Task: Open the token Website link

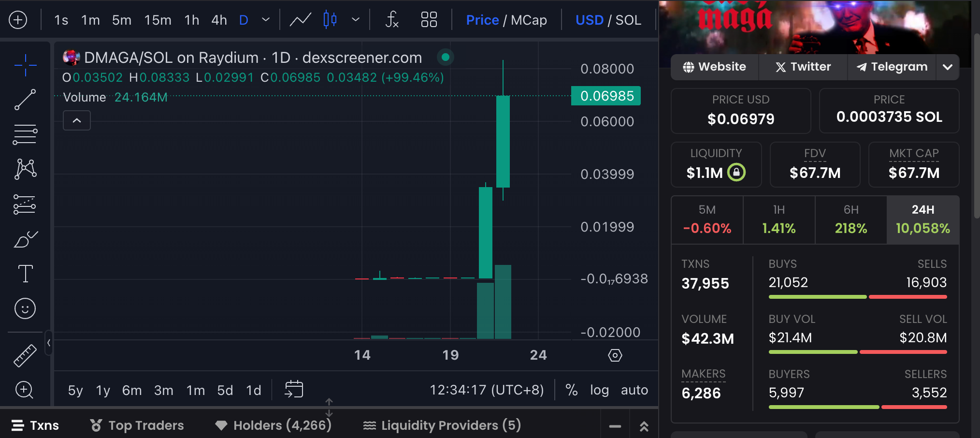Action: tap(715, 67)
